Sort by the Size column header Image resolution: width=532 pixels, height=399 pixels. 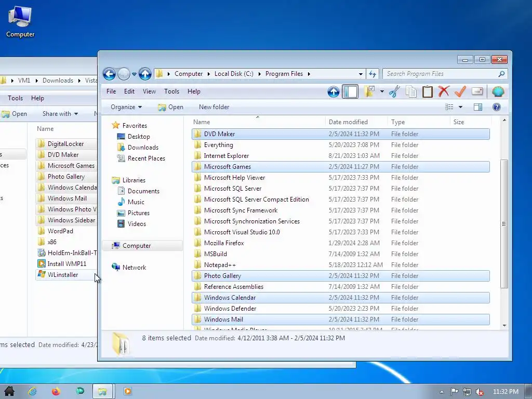click(471, 122)
